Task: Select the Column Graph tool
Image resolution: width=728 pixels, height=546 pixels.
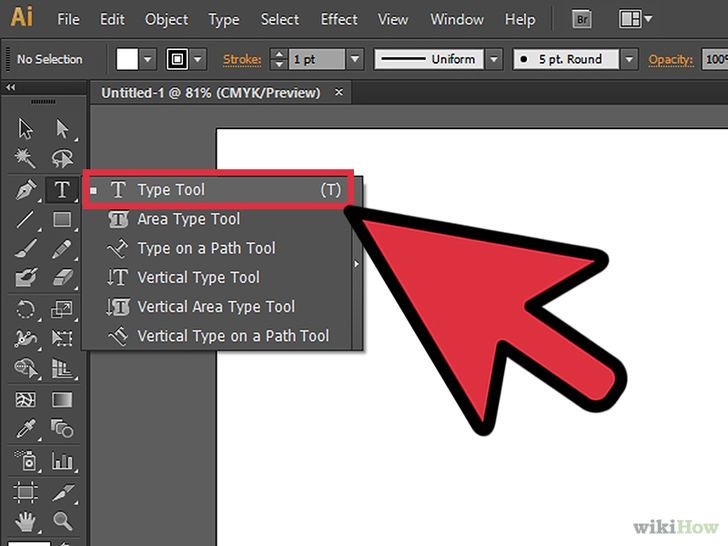Action: (x=62, y=460)
